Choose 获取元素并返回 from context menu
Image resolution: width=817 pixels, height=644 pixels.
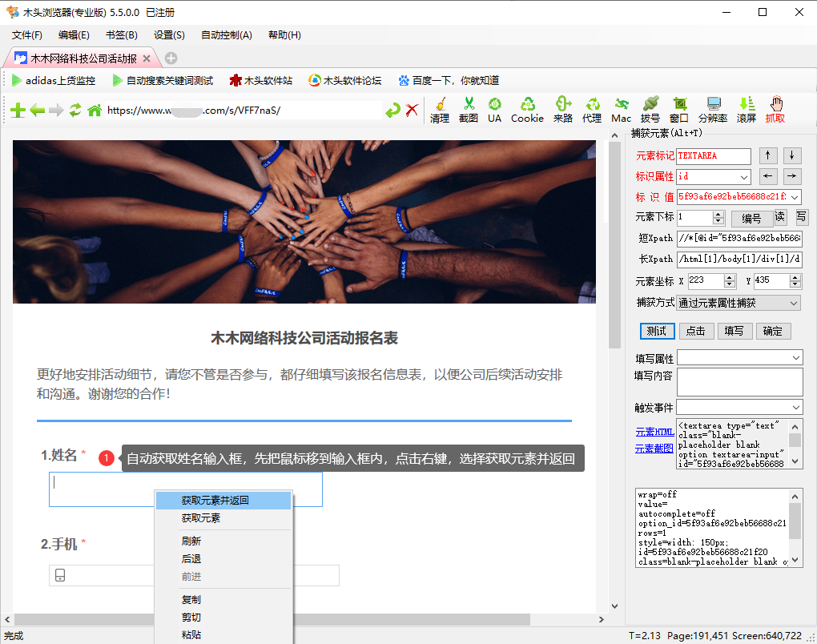(215, 499)
